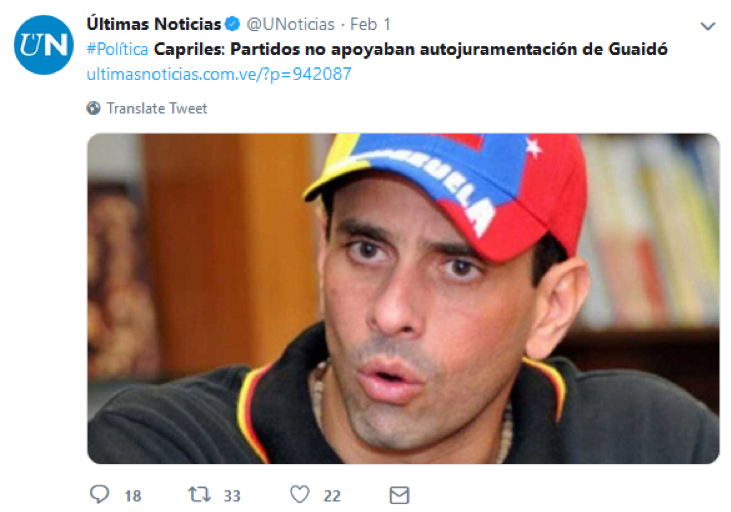Image resolution: width=731 pixels, height=512 pixels.
Task: Open the Feb 1 tweet timestamp
Action: [370, 24]
